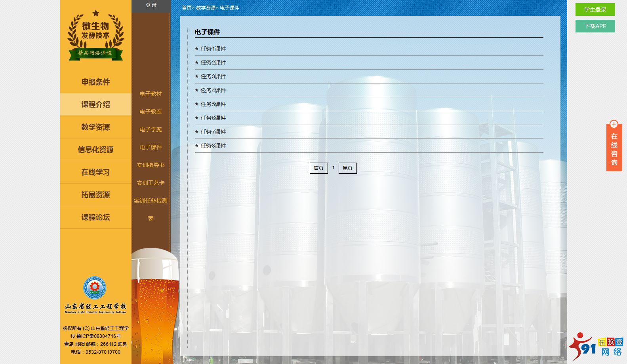Select 电子课件 in the submenu

[x=151, y=147]
